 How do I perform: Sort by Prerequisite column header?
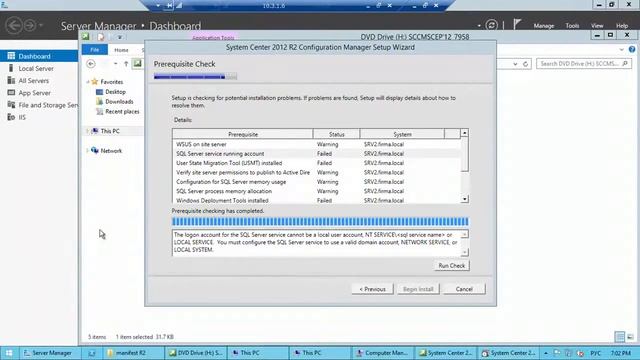tap(243, 134)
